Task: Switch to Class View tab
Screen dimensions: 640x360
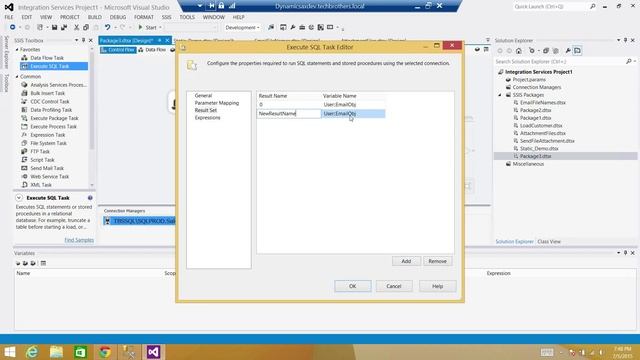Action: coord(549,242)
